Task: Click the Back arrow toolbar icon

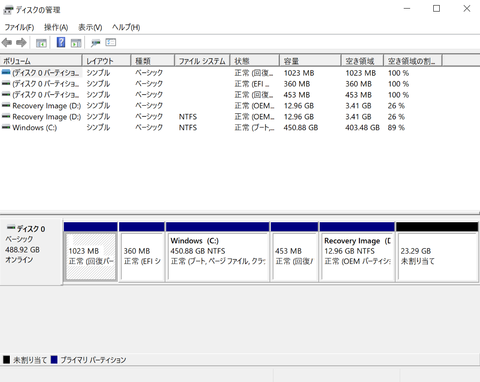Action: coord(7,43)
